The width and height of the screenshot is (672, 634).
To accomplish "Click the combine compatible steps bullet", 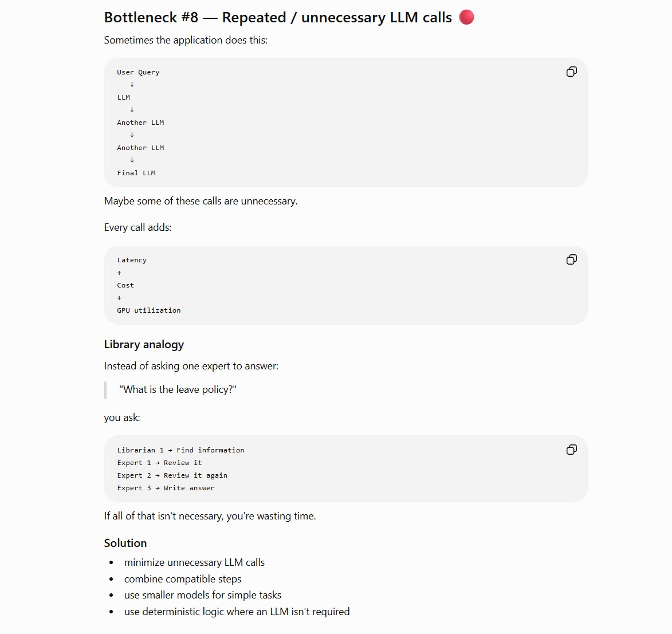I will point(183,579).
